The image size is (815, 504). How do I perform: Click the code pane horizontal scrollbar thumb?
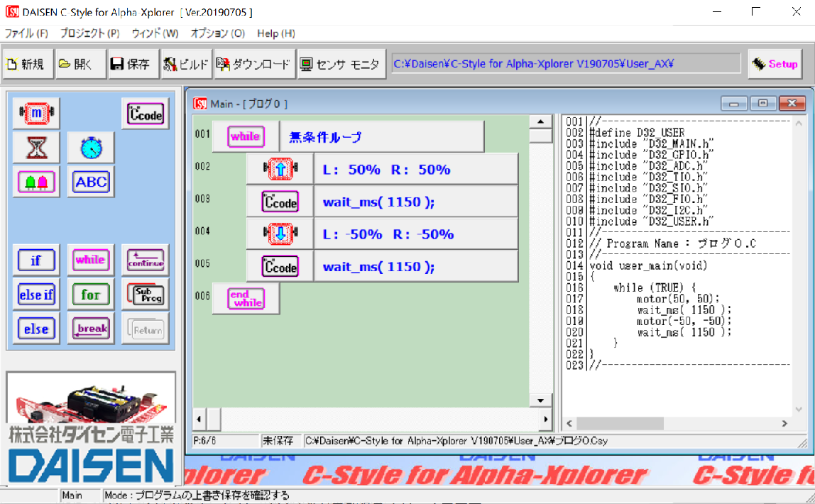click(x=620, y=424)
